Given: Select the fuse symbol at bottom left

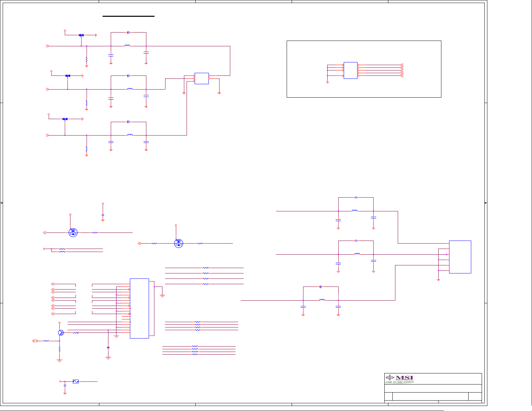Looking at the screenshot, I should click(76, 381).
